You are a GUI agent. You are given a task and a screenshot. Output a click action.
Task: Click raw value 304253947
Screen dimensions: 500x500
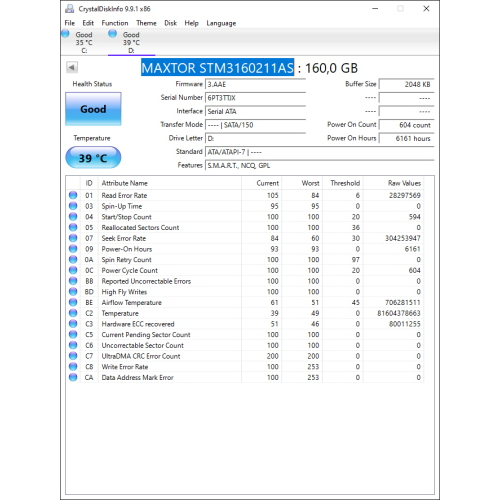[x=403, y=238]
